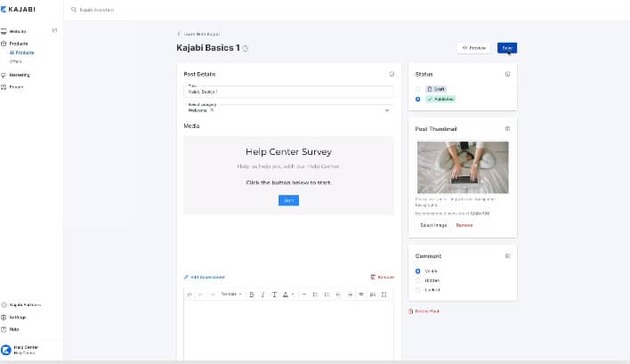Click the blue Save button
Image resolution: width=630 pixels, height=364 pixels.
[x=507, y=48]
